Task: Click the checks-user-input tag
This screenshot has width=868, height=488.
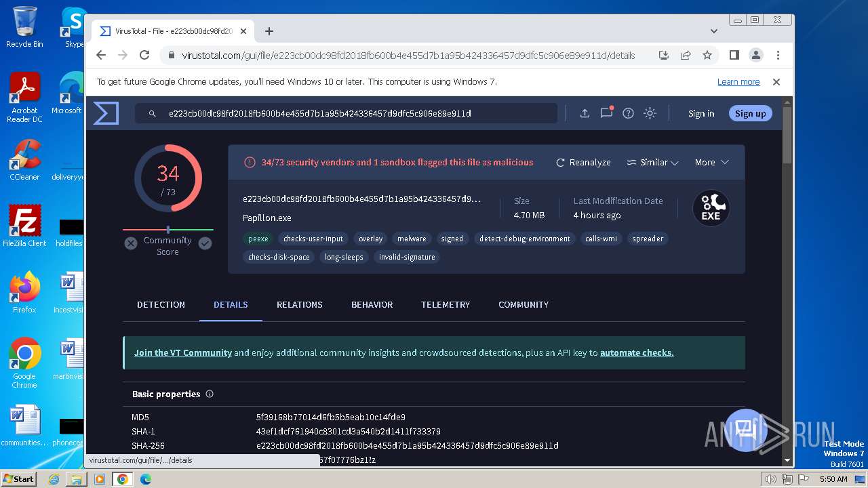Action: click(313, 239)
